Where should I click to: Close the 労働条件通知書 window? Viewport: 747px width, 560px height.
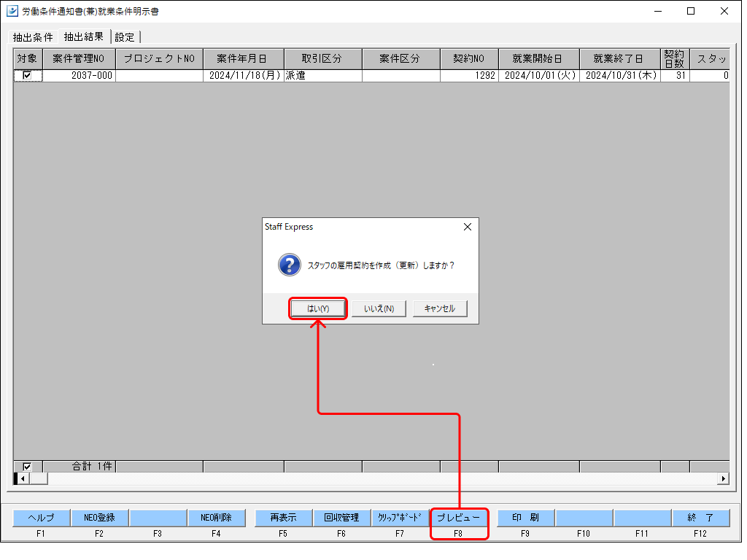pyautogui.click(x=724, y=11)
